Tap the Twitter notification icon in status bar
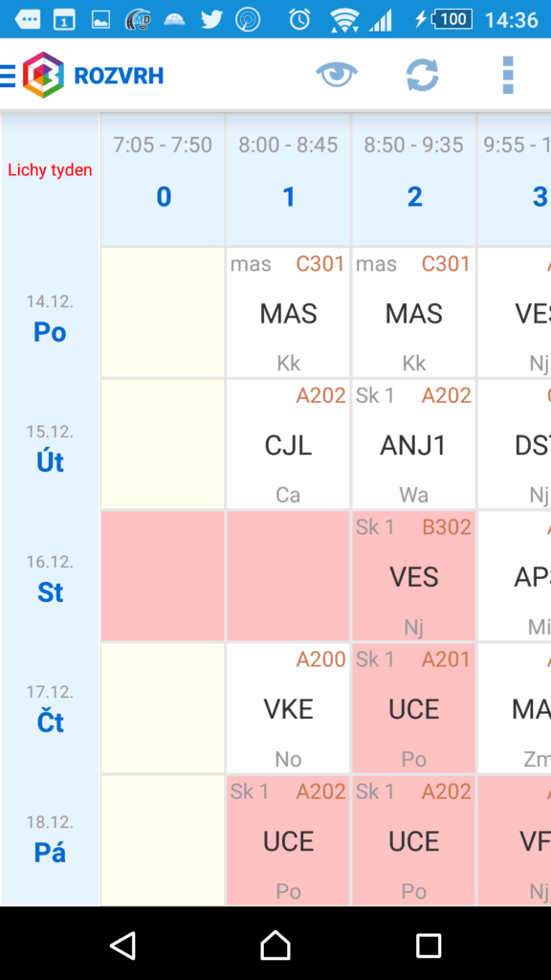The image size is (551, 980). pos(211,19)
